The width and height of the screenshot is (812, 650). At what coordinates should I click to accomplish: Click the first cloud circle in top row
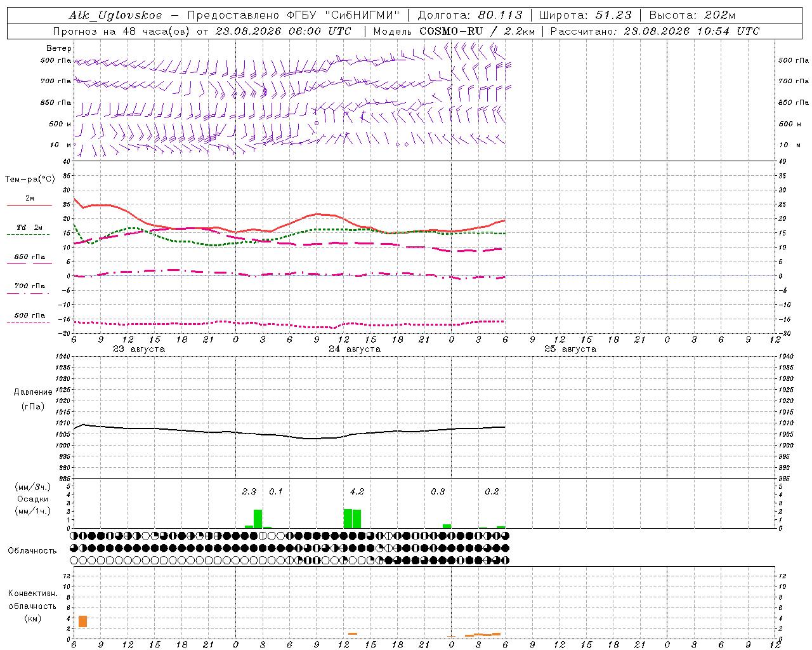[x=74, y=536]
